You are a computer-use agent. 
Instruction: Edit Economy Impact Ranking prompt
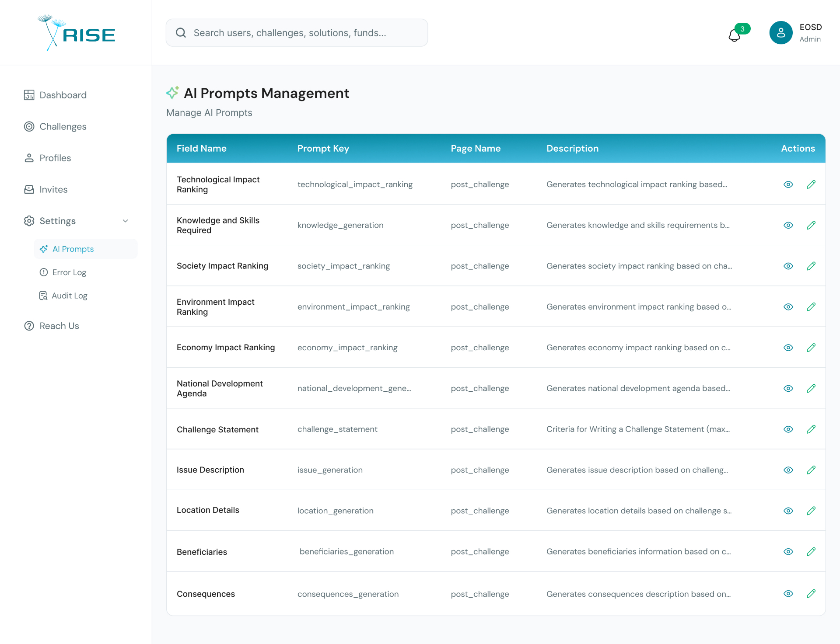811,348
